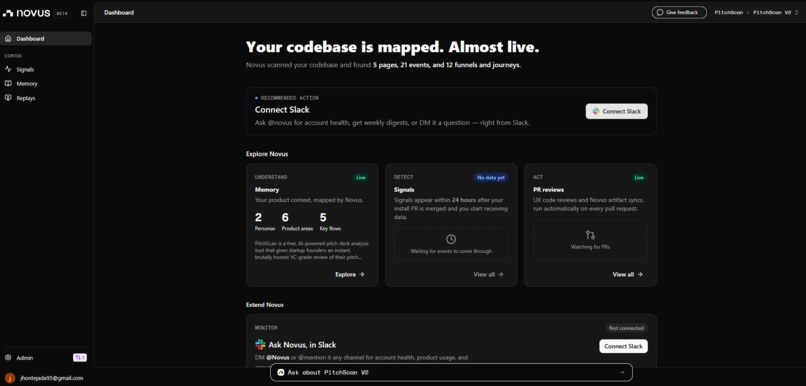Open View all in Signals card

pyautogui.click(x=488, y=274)
